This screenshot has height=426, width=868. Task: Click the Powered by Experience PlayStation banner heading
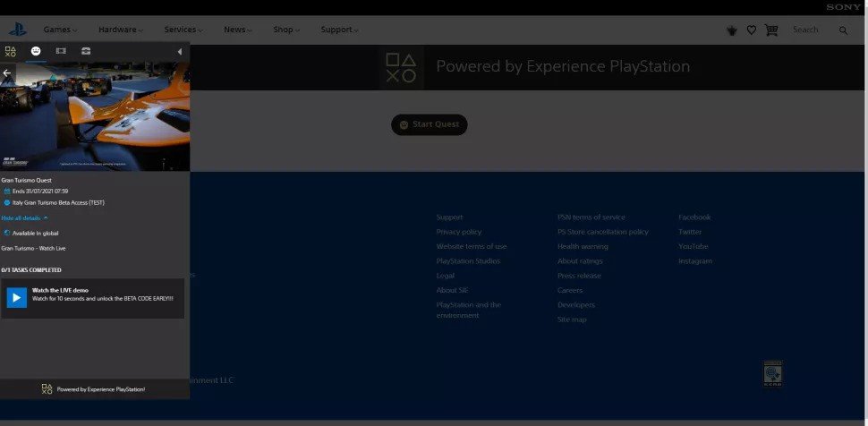pos(563,66)
